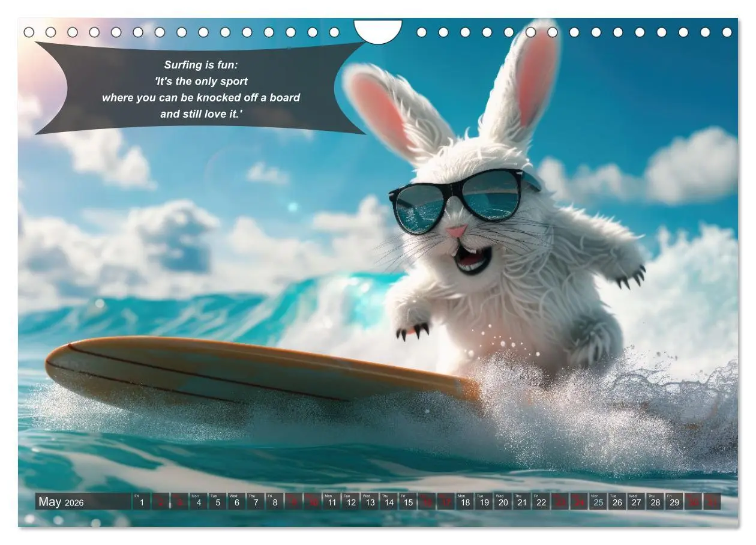The width and height of the screenshot is (756, 545).
Task: Select Friday 1 in the calendar strip
Action: click(141, 502)
